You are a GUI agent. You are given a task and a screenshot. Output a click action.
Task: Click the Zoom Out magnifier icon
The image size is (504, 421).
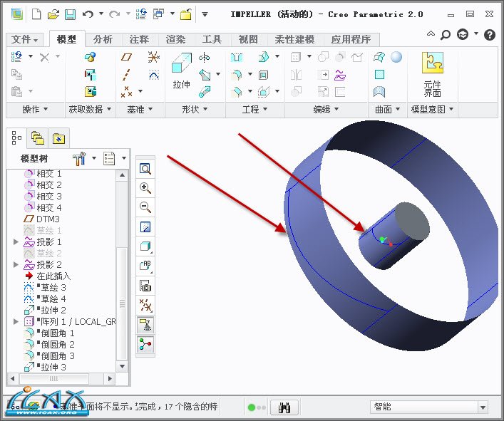[x=145, y=207]
